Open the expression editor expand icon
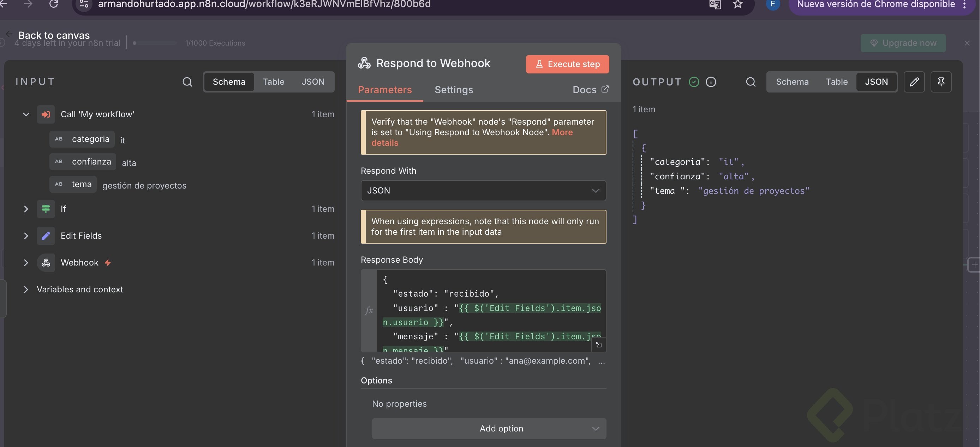The image size is (980, 447). point(598,345)
